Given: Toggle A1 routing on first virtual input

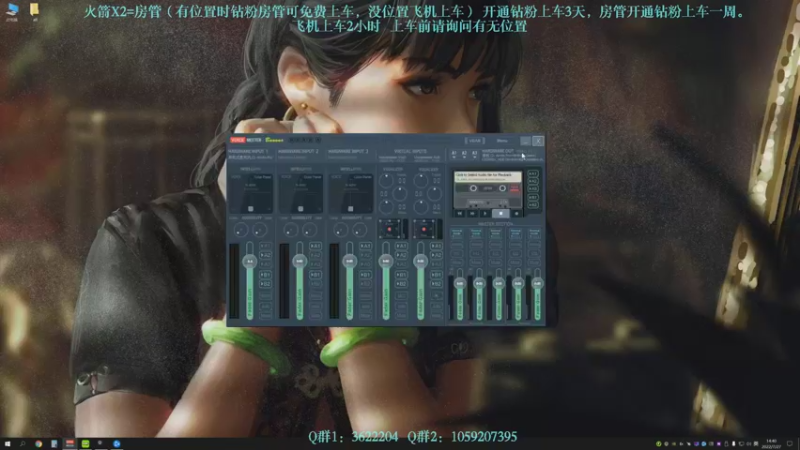Looking at the screenshot, I should [402, 246].
